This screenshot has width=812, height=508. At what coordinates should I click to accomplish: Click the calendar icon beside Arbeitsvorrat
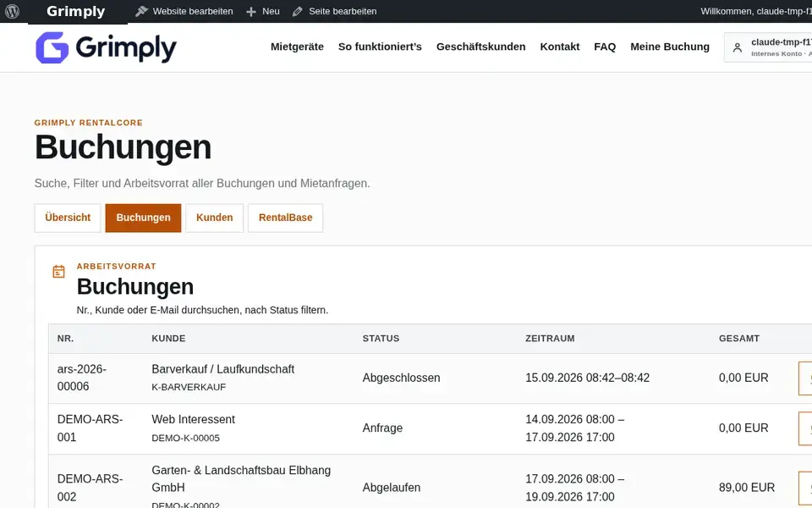(x=58, y=271)
